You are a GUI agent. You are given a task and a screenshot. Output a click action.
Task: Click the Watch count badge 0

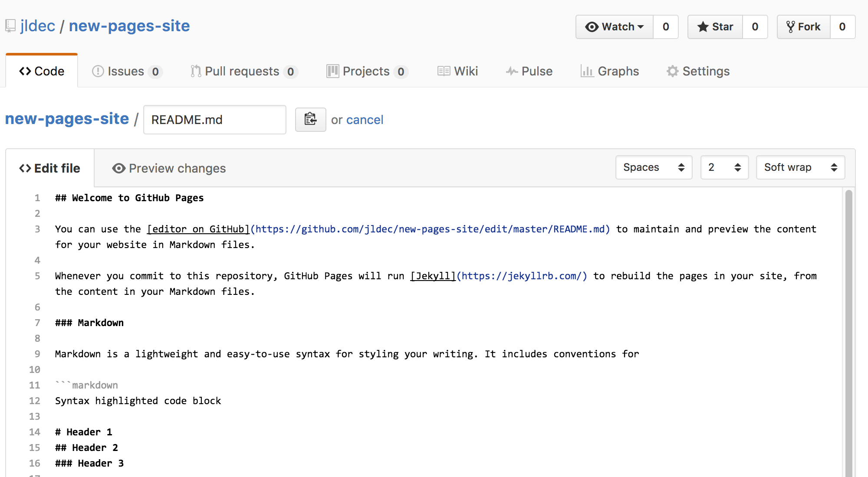pyautogui.click(x=666, y=25)
